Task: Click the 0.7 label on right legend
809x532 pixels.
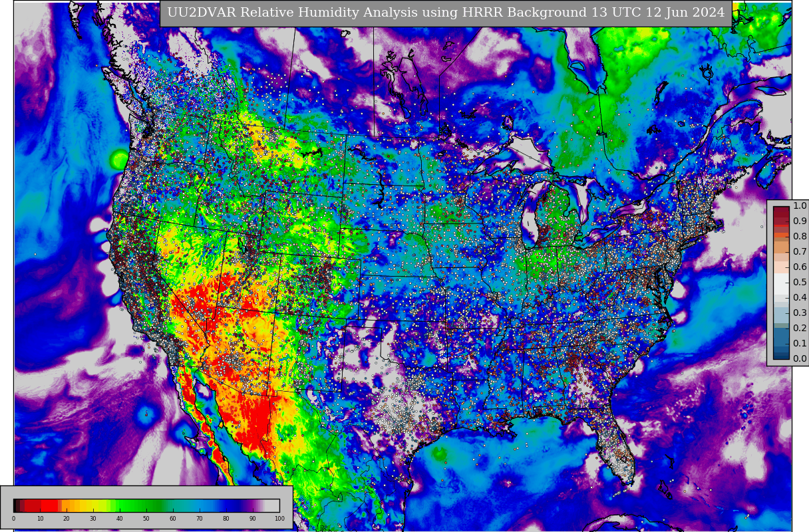Action: pyautogui.click(x=800, y=252)
